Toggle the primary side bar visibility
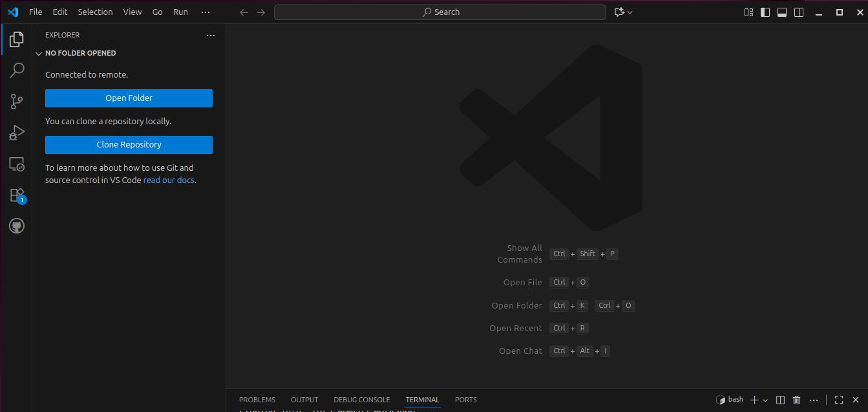 tap(765, 12)
